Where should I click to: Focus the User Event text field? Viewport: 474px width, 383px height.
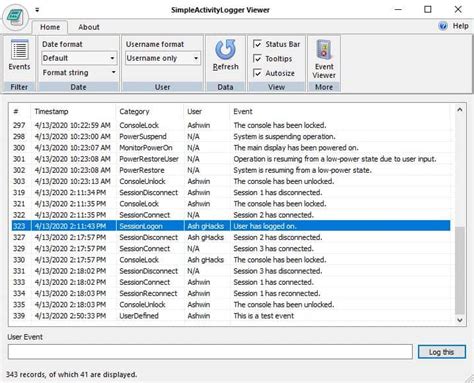(x=210, y=352)
